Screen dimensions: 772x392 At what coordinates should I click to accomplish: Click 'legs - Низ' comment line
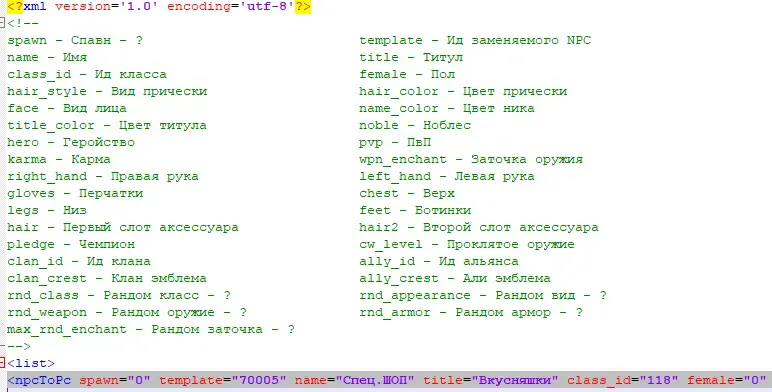[47, 211]
